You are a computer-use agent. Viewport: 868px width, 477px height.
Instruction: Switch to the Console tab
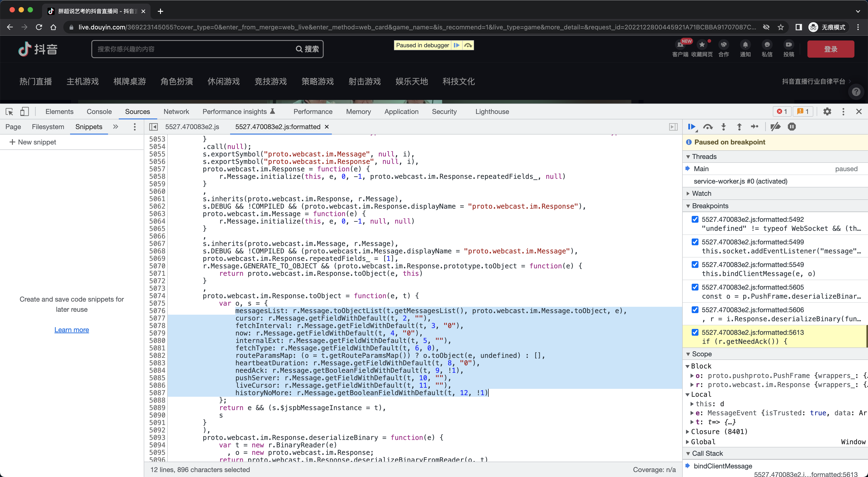tap(99, 112)
